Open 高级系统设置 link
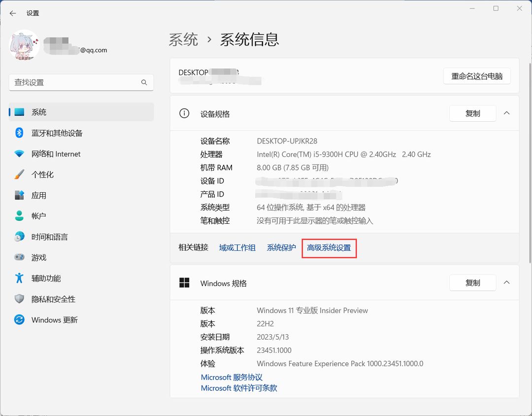The width and height of the screenshot is (532, 416). point(329,247)
